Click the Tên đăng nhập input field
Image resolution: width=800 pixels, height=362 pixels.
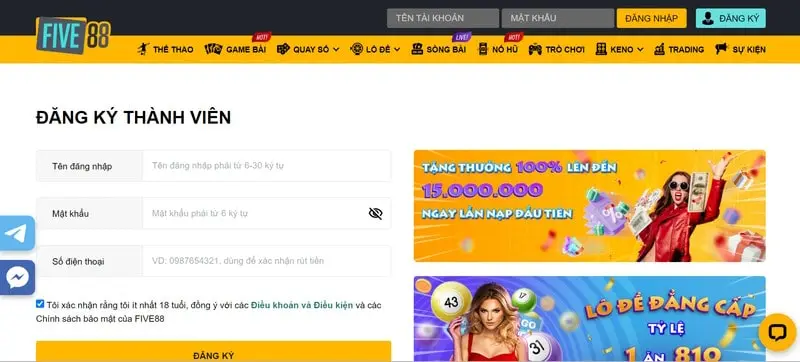(x=267, y=166)
